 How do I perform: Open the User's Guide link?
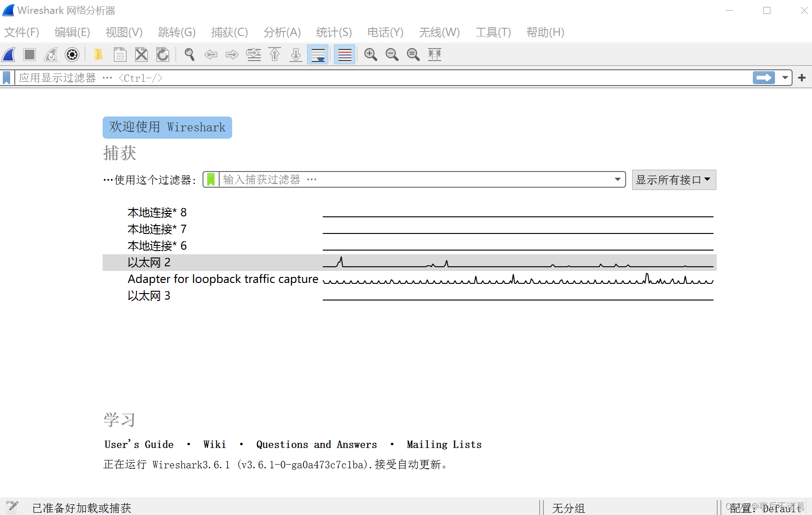(139, 444)
